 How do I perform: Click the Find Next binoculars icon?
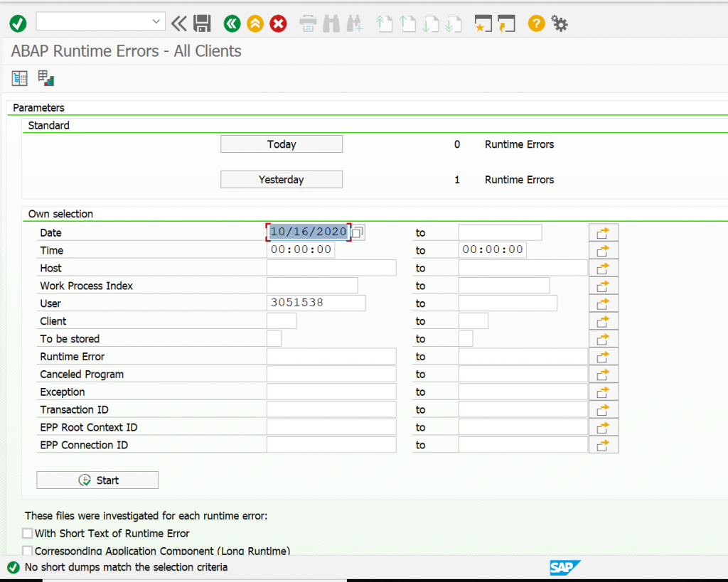click(x=354, y=23)
